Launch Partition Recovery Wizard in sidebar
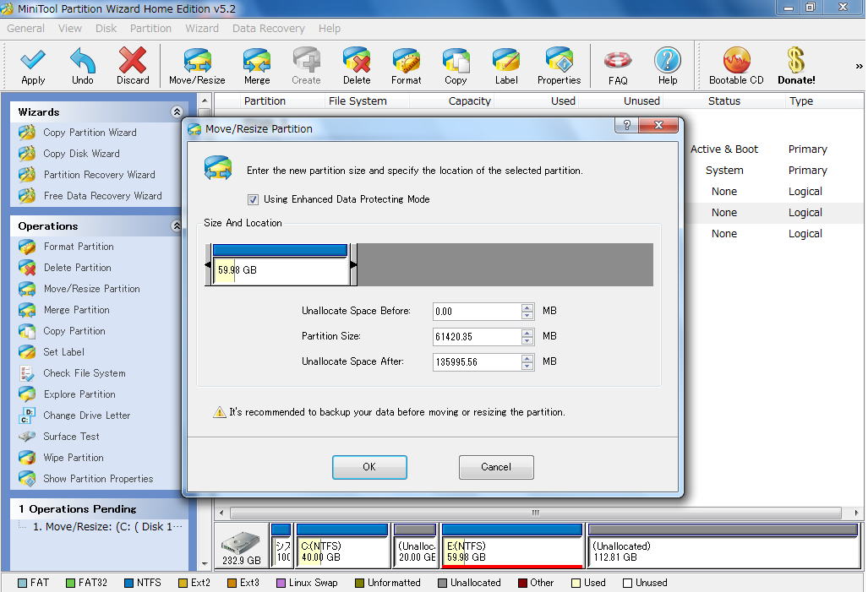The width and height of the screenshot is (868, 592). (99, 174)
